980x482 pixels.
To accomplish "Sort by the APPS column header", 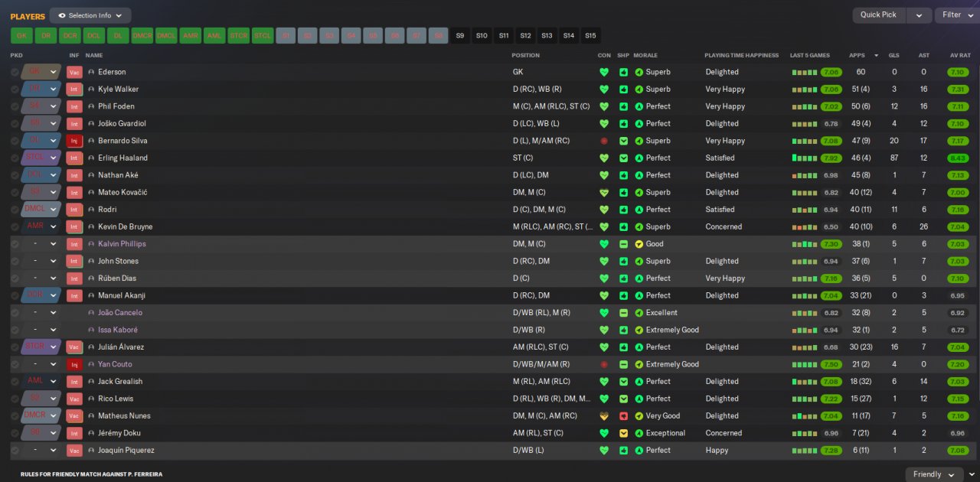I will pyautogui.click(x=857, y=56).
